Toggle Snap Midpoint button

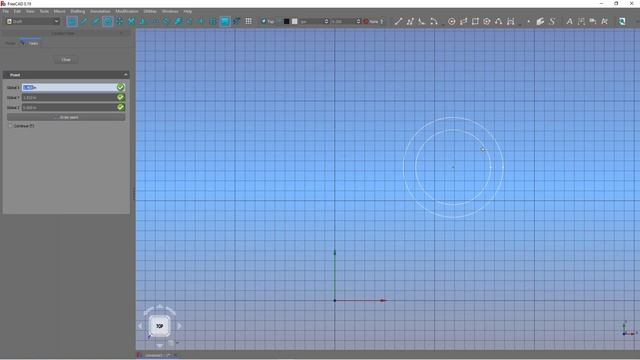(x=96, y=21)
